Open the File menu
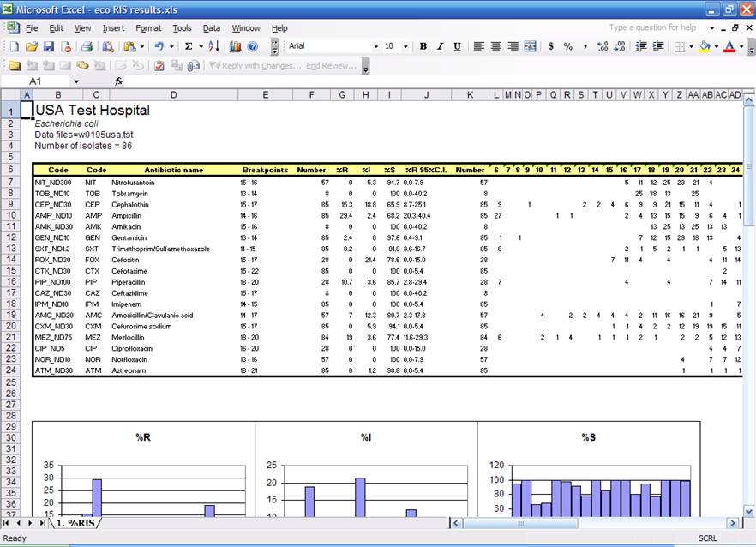 pyautogui.click(x=32, y=28)
